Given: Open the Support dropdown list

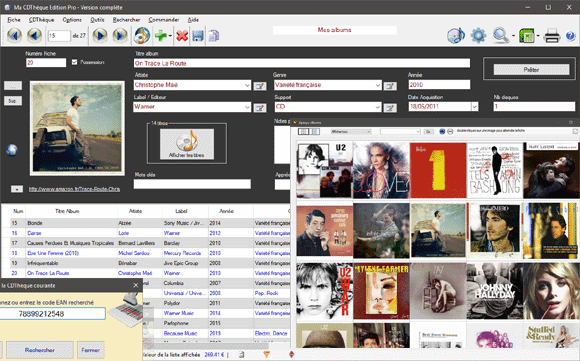Looking at the screenshot, I should [x=377, y=107].
